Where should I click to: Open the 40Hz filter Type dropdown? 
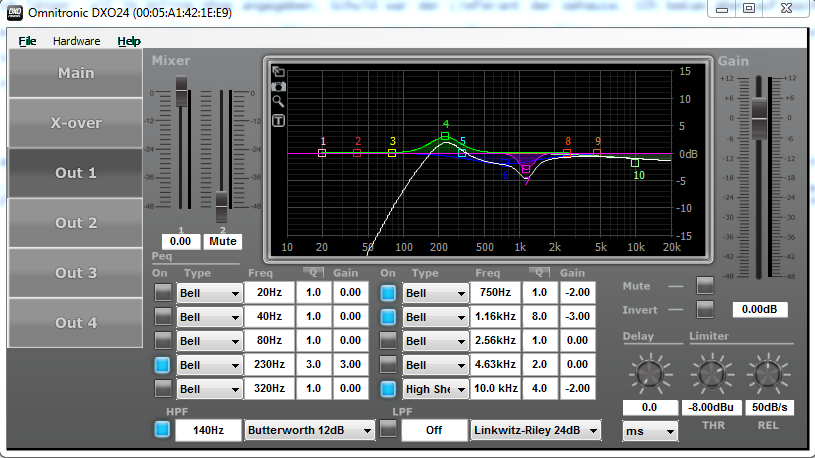pos(209,317)
